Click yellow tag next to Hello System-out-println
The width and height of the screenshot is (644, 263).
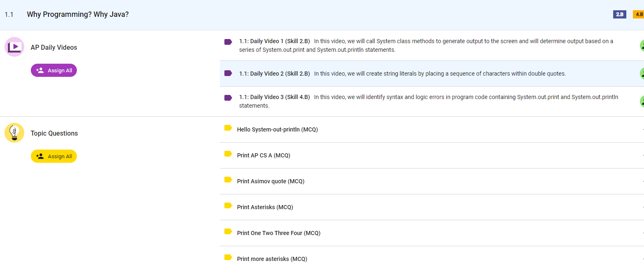(228, 128)
